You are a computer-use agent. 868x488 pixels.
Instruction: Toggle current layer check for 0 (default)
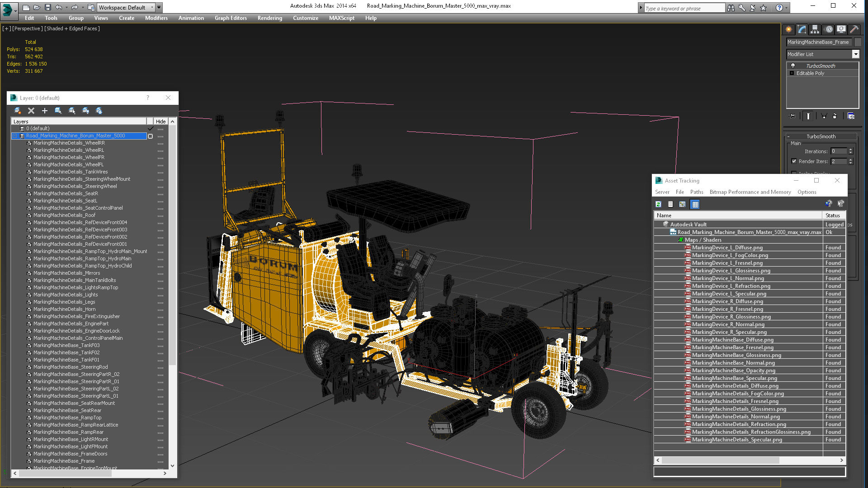point(151,128)
